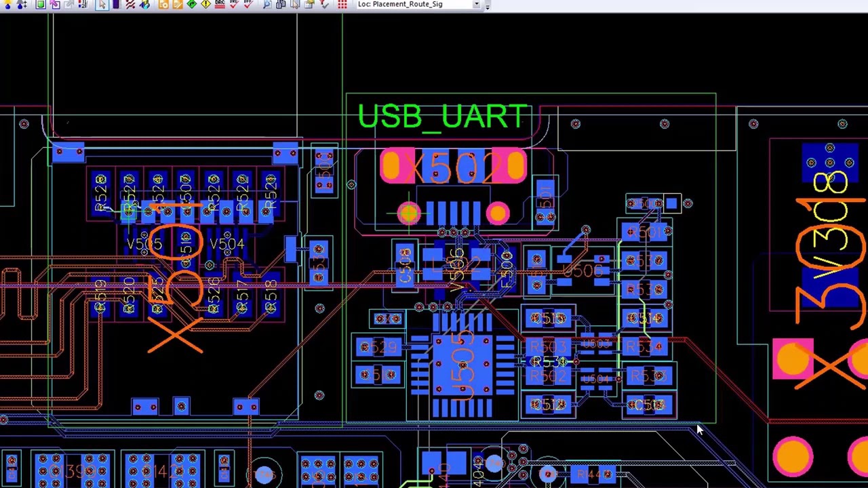Click the red route traces icon
This screenshot has width=868, height=488.
130,4
